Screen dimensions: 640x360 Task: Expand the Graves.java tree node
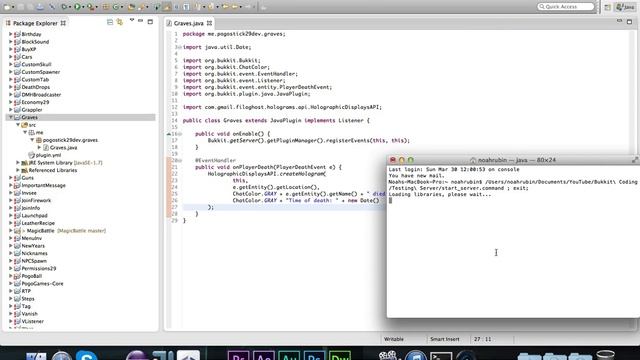(40, 147)
